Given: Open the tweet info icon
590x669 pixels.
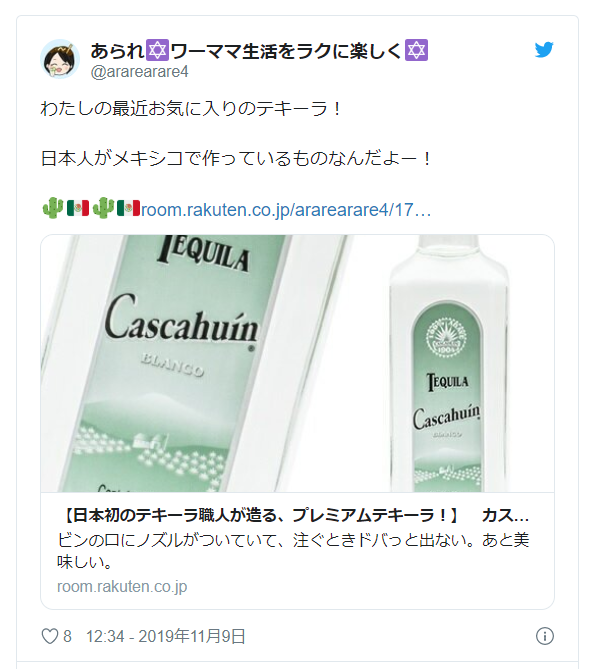Looking at the screenshot, I should coord(544,636).
